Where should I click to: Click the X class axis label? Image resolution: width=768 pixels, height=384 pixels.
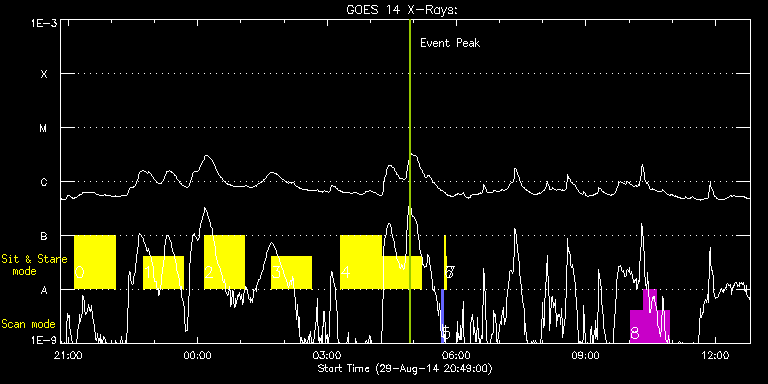[x=44, y=74]
